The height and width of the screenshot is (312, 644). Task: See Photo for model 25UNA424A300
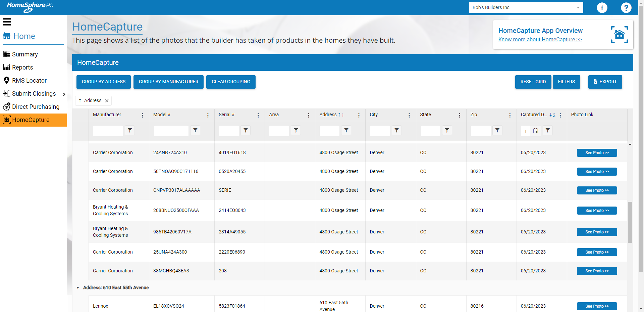tap(597, 252)
